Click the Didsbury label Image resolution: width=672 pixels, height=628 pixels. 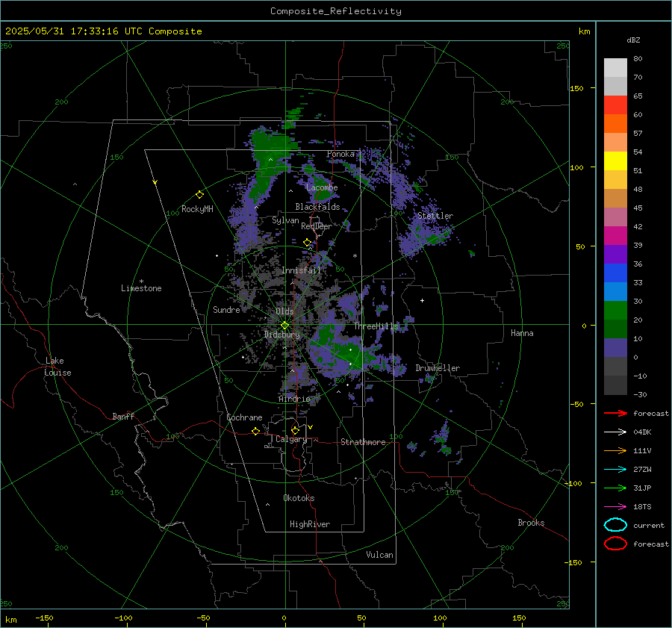point(282,335)
